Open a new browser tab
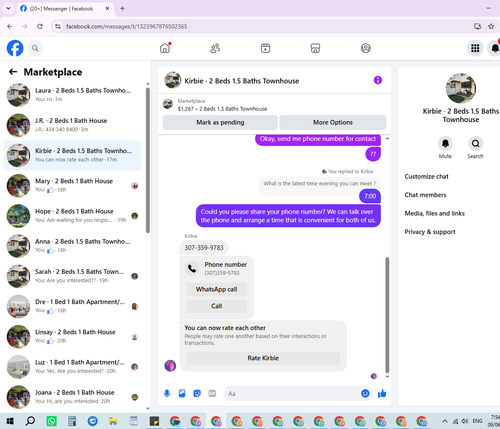Image resolution: width=500 pixels, height=429 pixels. pos(122,9)
